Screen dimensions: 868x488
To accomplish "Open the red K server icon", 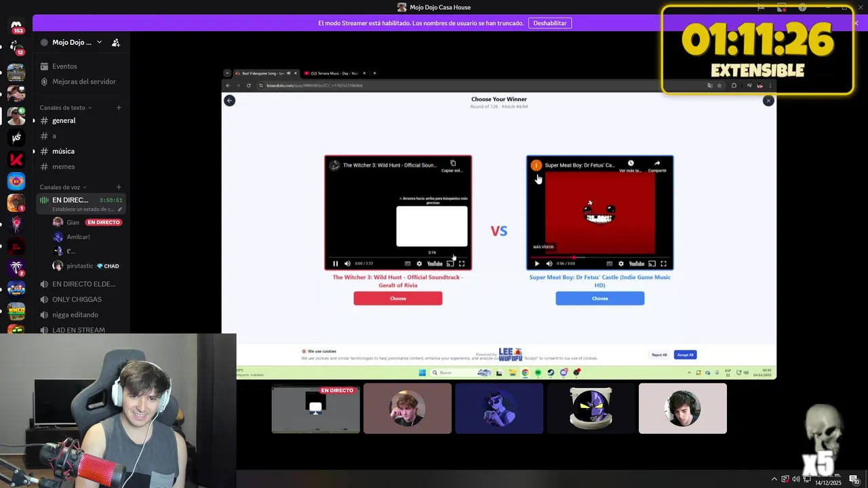I will point(16,159).
